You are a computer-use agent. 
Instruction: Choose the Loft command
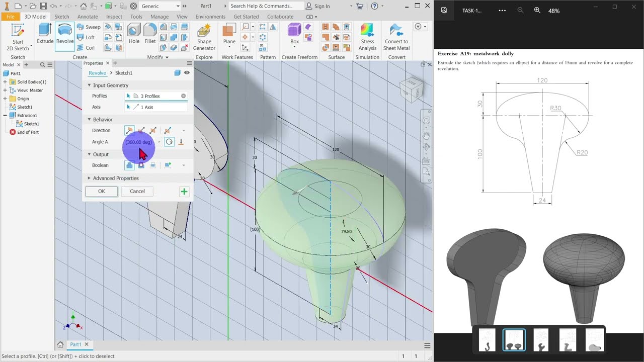pos(86,38)
